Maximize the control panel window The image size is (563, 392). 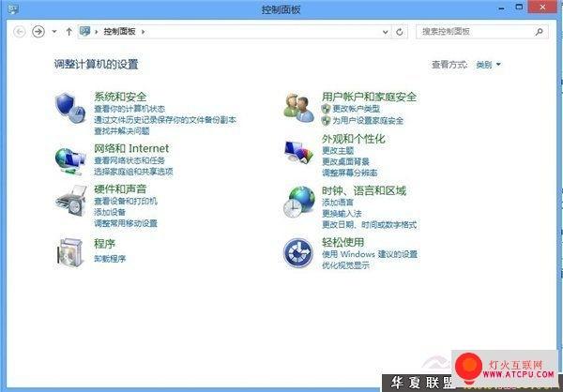click(519, 7)
